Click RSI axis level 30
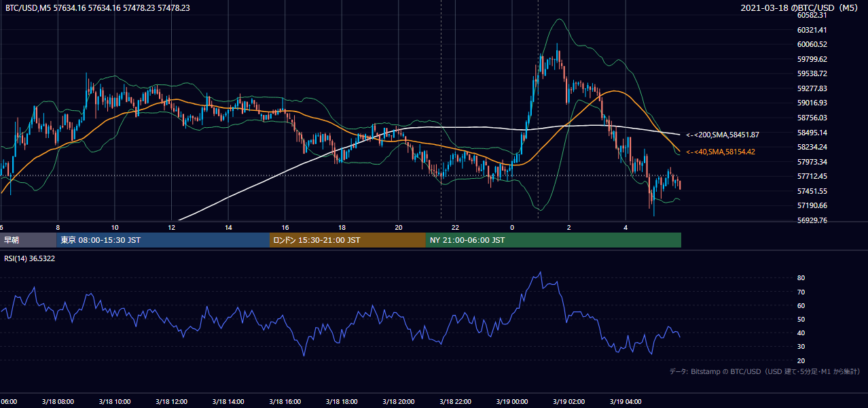The width and height of the screenshot is (868, 408). point(801,347)
